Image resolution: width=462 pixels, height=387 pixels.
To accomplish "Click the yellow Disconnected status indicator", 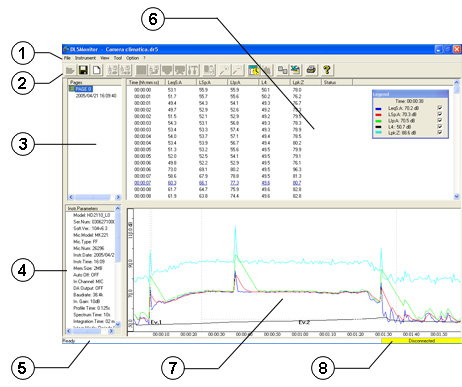I will pos(421,341).
